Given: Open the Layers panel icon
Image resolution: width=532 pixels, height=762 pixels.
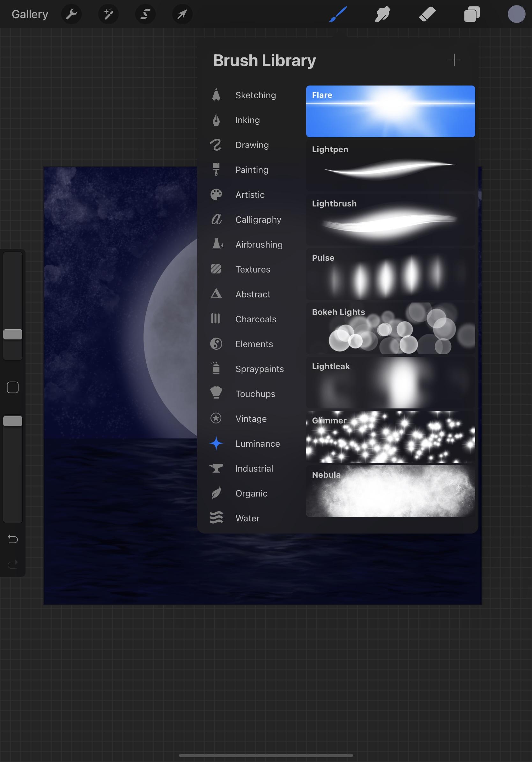Looking at the screenshot, I should [472, 14].
